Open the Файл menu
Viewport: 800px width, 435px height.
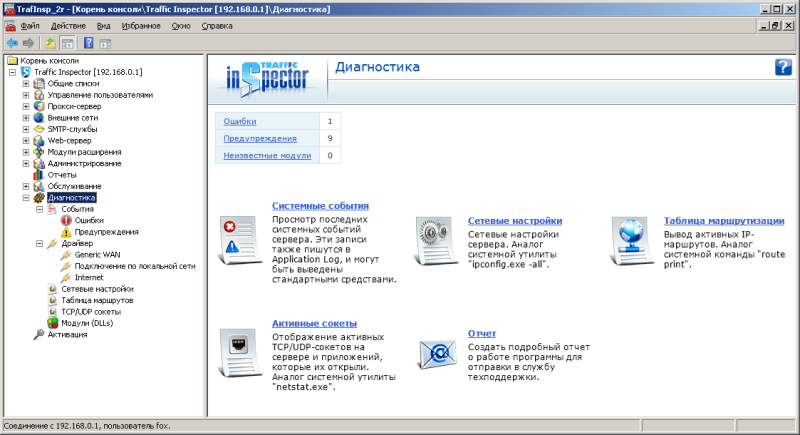click(x=30, y=25)
